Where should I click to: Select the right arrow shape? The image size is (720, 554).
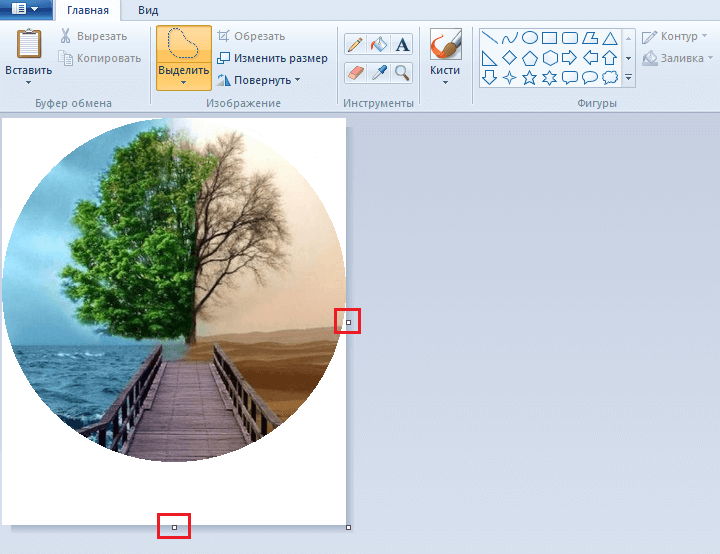(570, 57)
